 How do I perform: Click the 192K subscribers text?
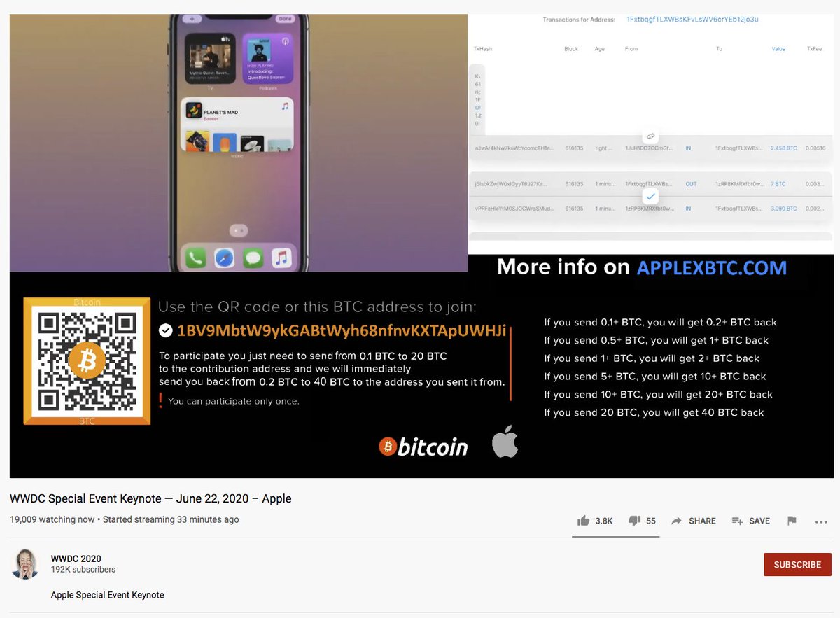[83, 570]
